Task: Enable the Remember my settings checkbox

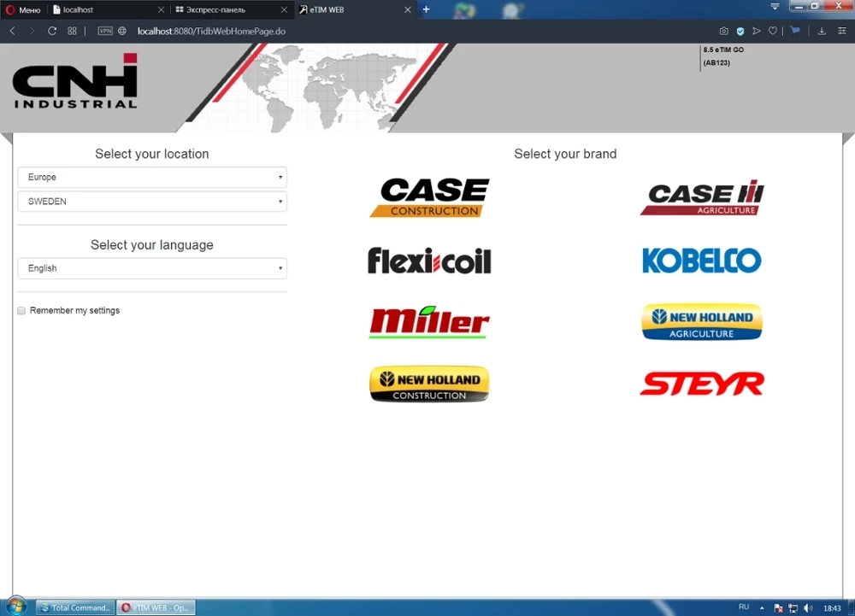Action: [x=21, y=310]
